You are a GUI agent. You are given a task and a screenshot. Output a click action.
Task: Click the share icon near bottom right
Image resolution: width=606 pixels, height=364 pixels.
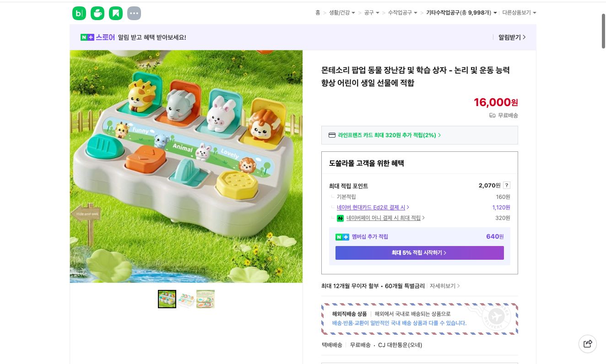pyautogui.click(x=588, y=344)
